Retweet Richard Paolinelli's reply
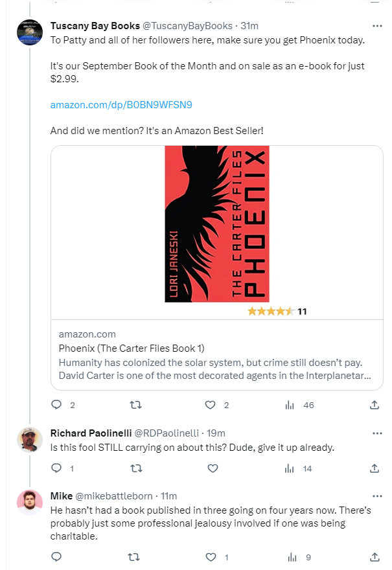This screenshot has height=570, width=392. coord(135,468)
